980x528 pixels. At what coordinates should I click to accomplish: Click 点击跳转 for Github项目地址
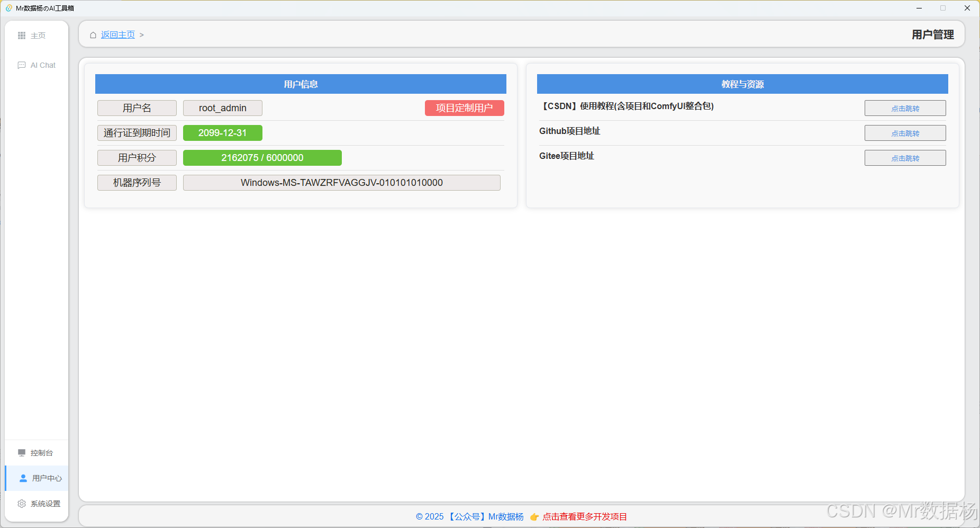click(905, 133)
